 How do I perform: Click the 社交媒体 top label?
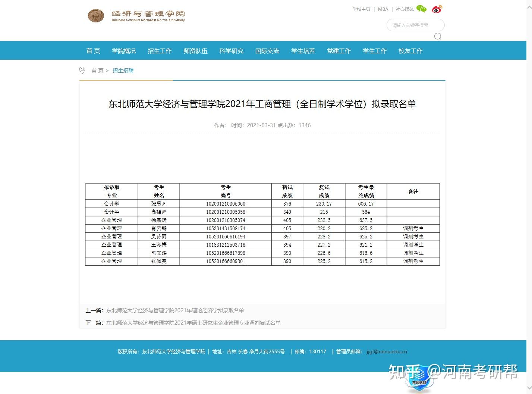click(405, 9)
